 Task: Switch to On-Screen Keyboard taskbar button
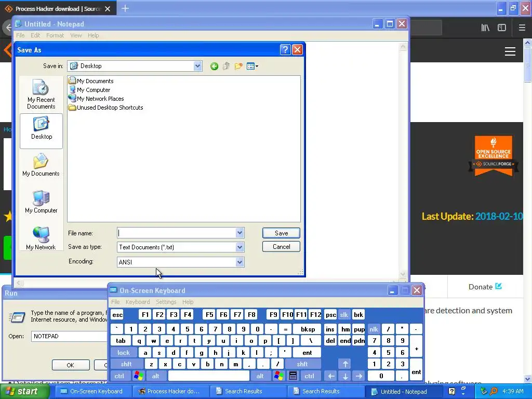(92, 391)
